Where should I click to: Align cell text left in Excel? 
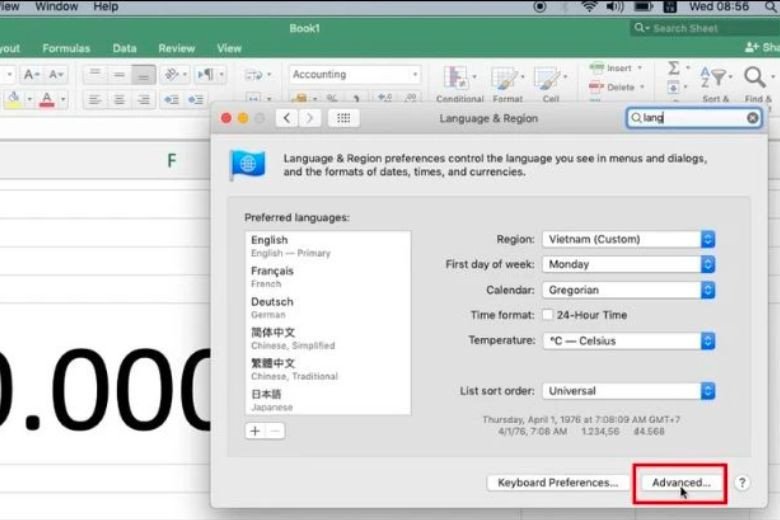(x=95, y=100)
